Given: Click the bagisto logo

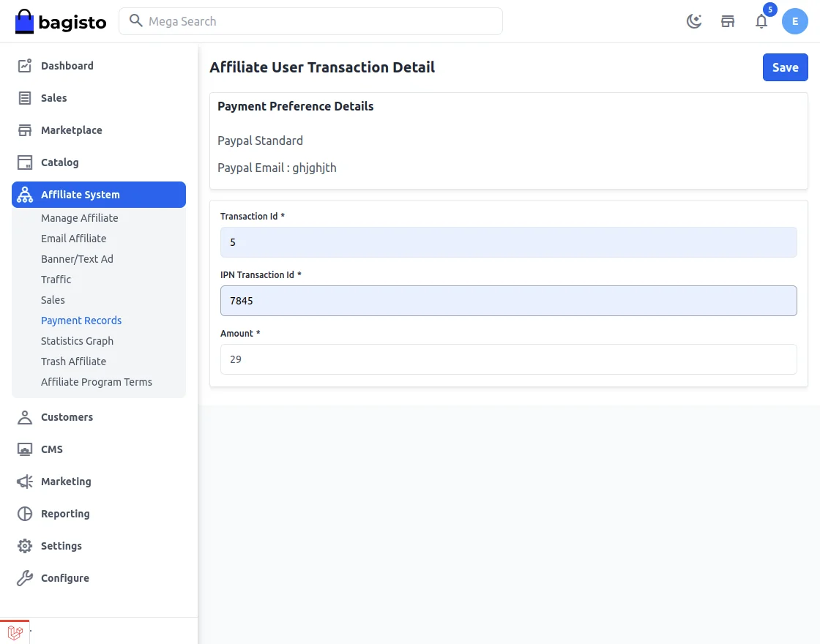Looking at the screenshot, I should tap(60, 22).
